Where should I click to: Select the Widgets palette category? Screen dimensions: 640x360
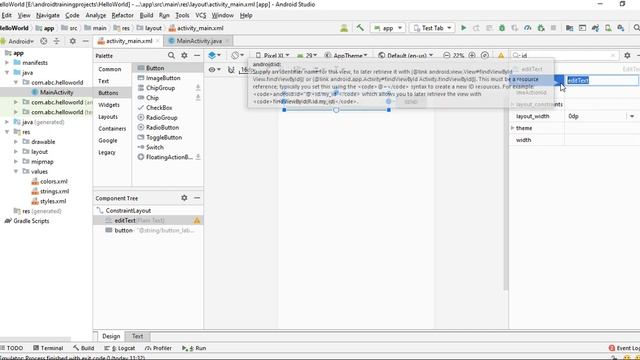109,105
